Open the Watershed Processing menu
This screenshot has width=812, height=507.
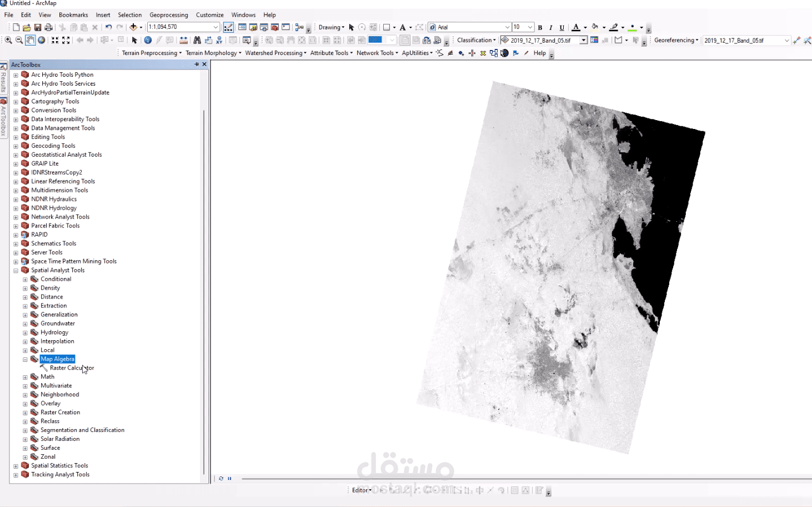(x=275, y=53)
